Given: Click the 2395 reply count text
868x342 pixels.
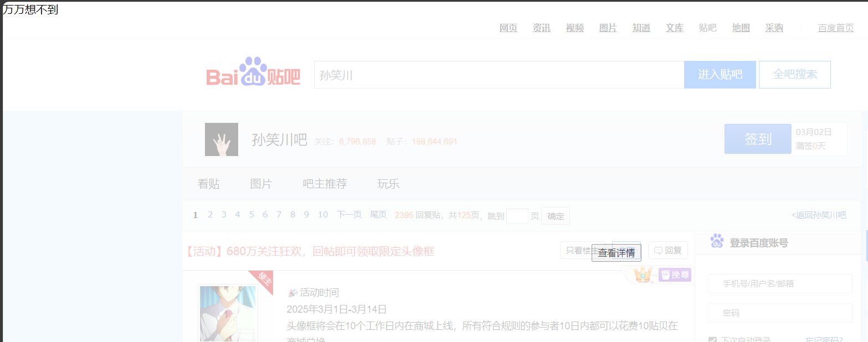Looking at the screenshot, I should point(404,215).
